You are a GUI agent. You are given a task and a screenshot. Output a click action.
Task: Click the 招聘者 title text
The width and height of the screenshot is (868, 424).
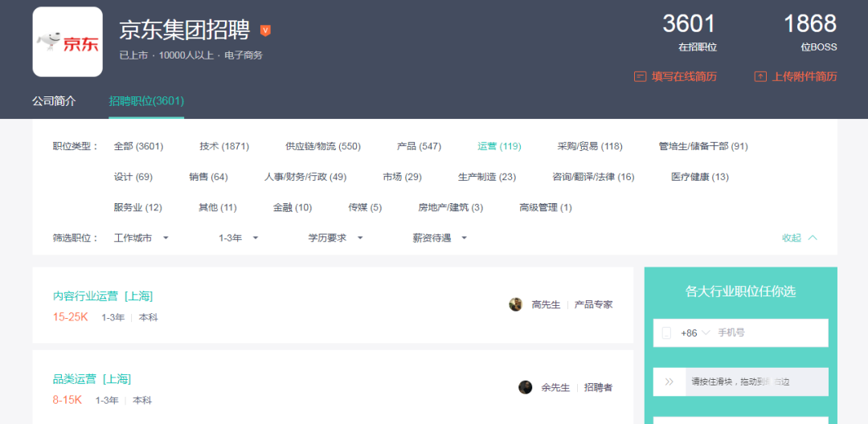click(599, 387)
